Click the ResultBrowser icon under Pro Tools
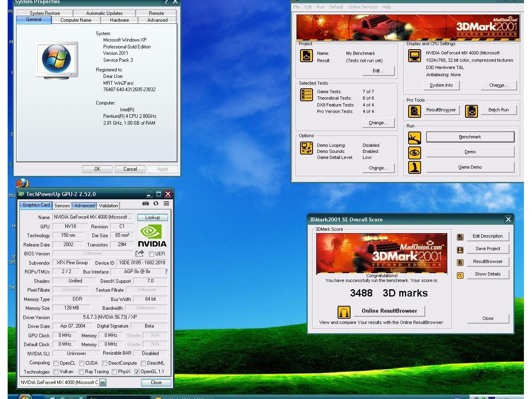This screenshot has height=399, width=532. tap(414, 111)
